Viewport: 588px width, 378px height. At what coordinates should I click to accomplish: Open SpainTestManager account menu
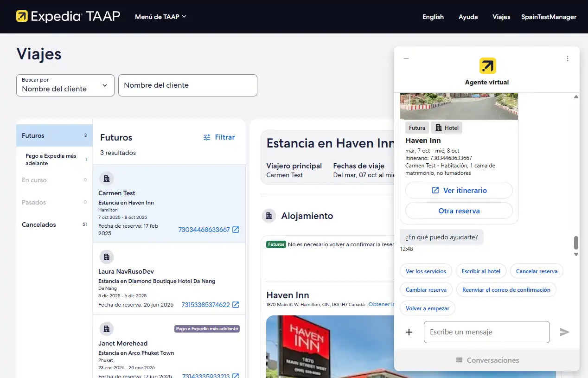549,17
